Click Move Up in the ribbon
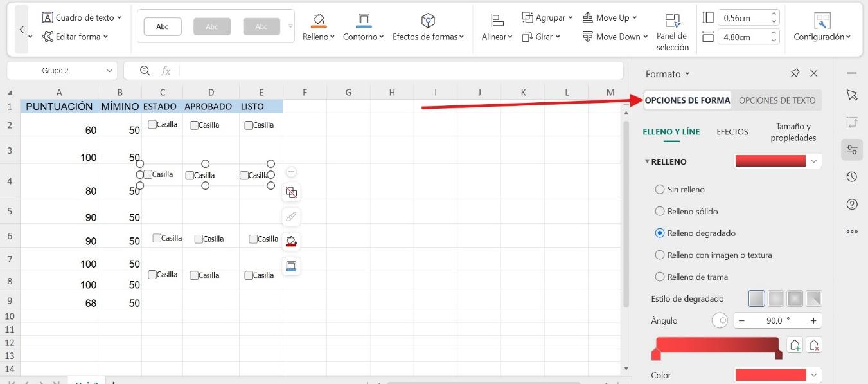The width and height of the screenshot is (868, 384). point(610,17)
